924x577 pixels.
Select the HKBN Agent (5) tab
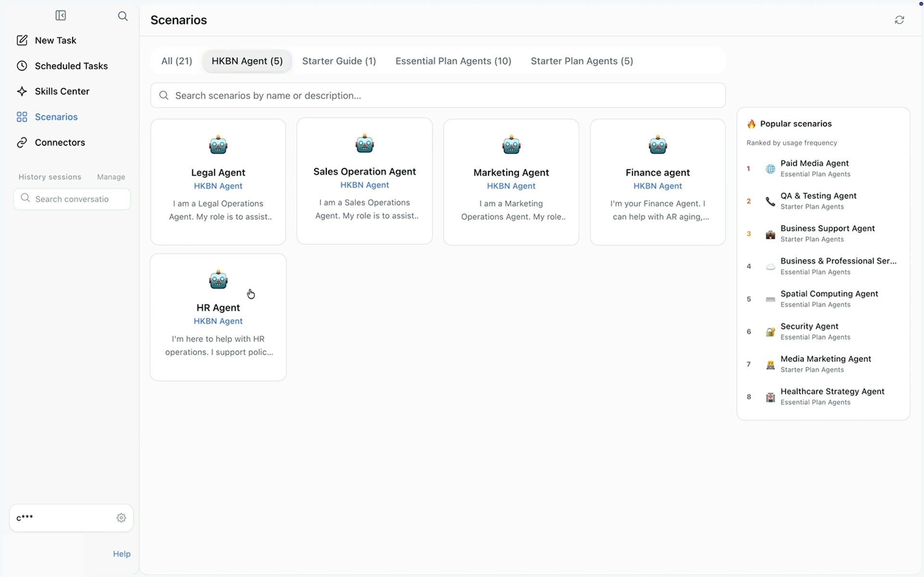click(247, 61)
